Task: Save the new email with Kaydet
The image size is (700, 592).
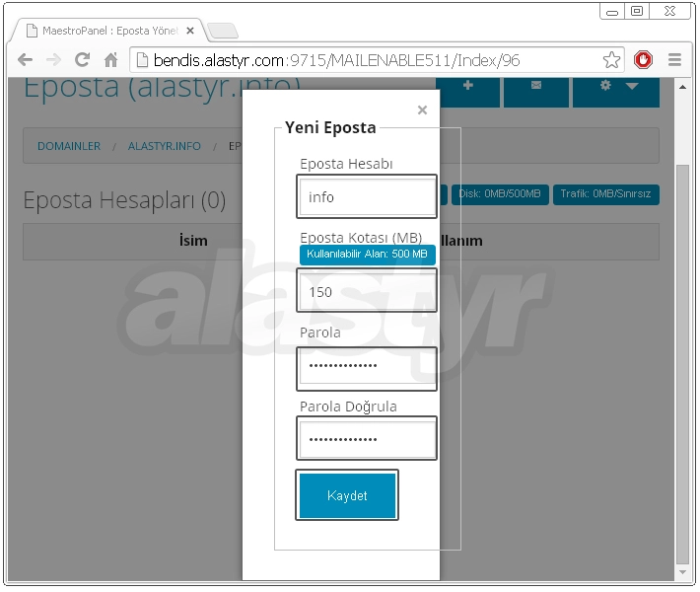Action: [347, 495]
